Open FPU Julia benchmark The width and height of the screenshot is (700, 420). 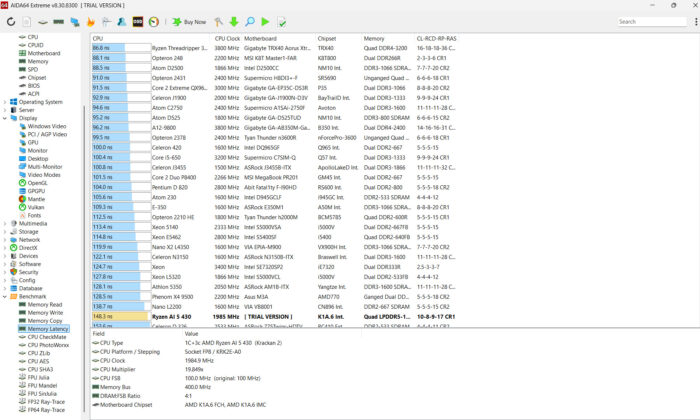coord(38,378)
